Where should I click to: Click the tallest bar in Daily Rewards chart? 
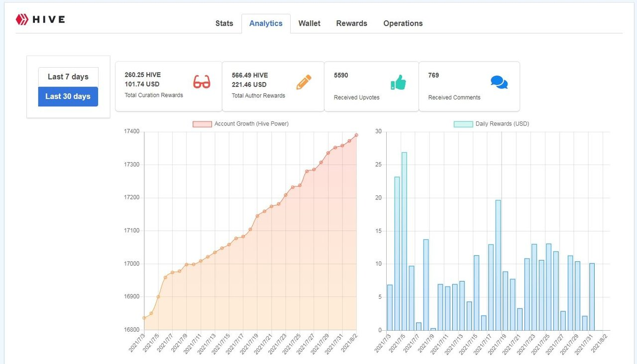pos(404,241)
